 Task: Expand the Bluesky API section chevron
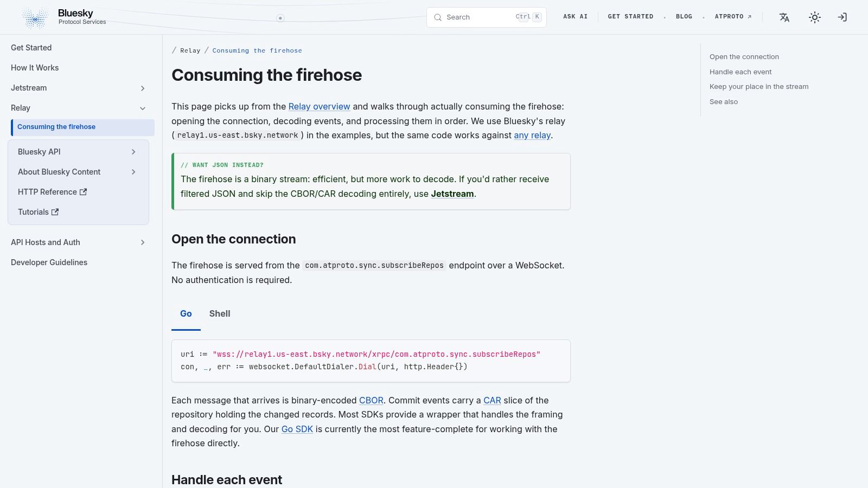point(133,152)
